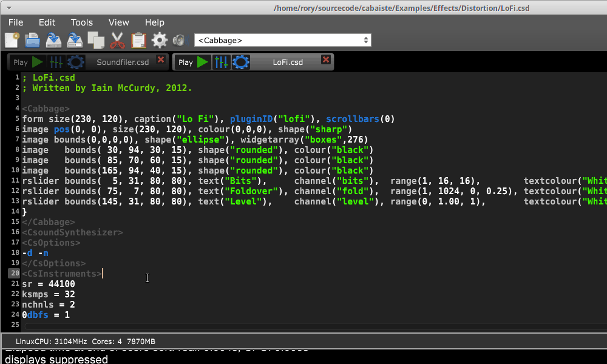
Task: Click the Copy icon in the toolbar
Action: click(x=96, y=41)
